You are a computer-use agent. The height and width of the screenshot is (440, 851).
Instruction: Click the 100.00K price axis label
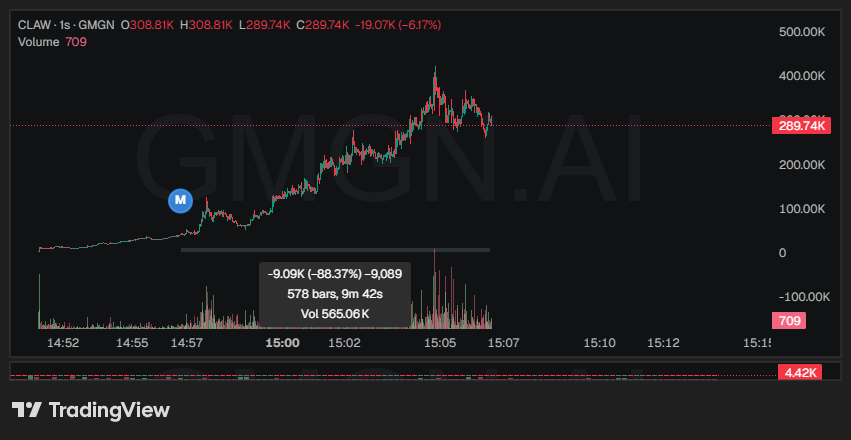pos(802,209)
